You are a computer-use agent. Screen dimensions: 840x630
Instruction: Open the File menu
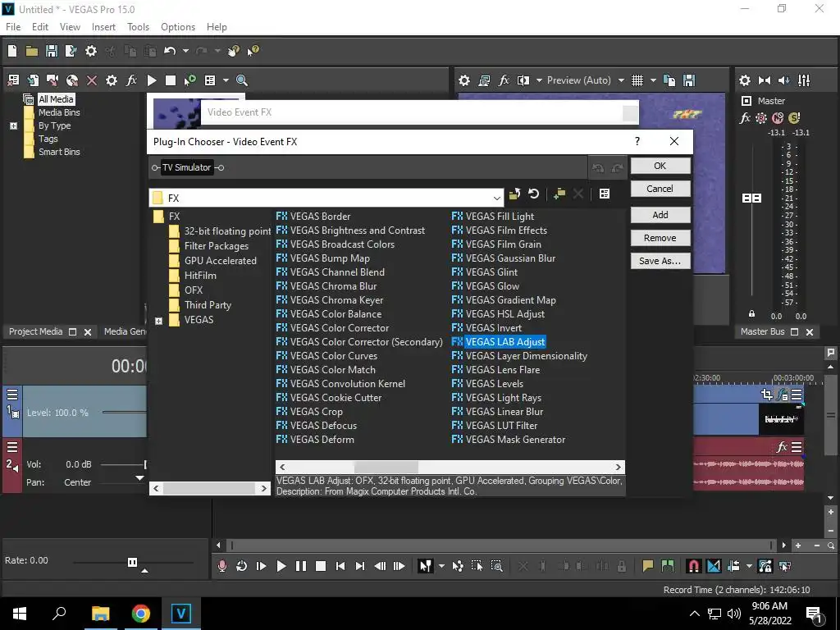(13, 27)
